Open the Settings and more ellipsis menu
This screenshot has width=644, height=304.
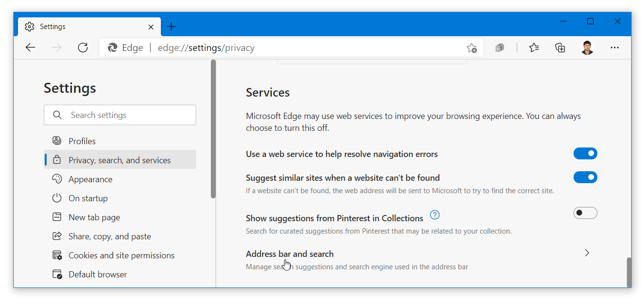(x=614, y=48)
